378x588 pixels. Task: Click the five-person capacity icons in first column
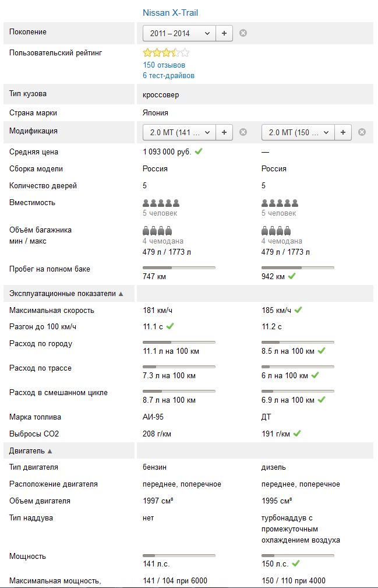(161, 203)
